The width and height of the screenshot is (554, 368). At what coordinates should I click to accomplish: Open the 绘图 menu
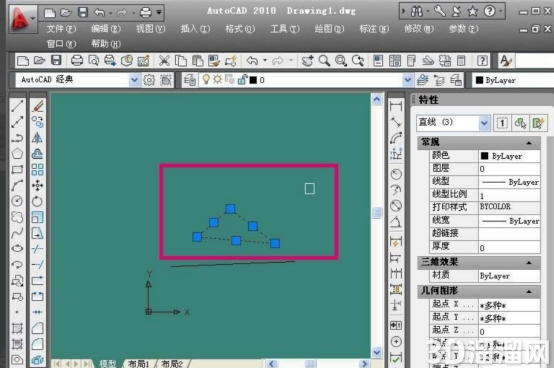329,29
